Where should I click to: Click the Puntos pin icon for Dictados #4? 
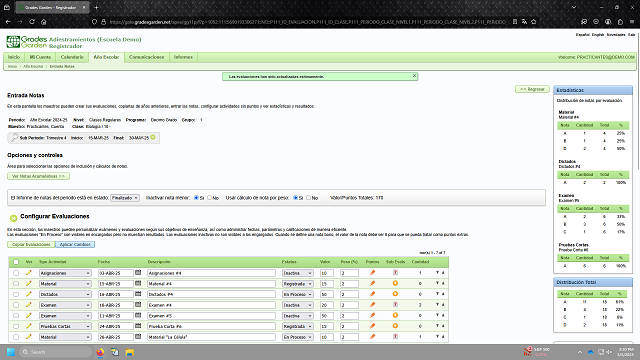point(372,294)
